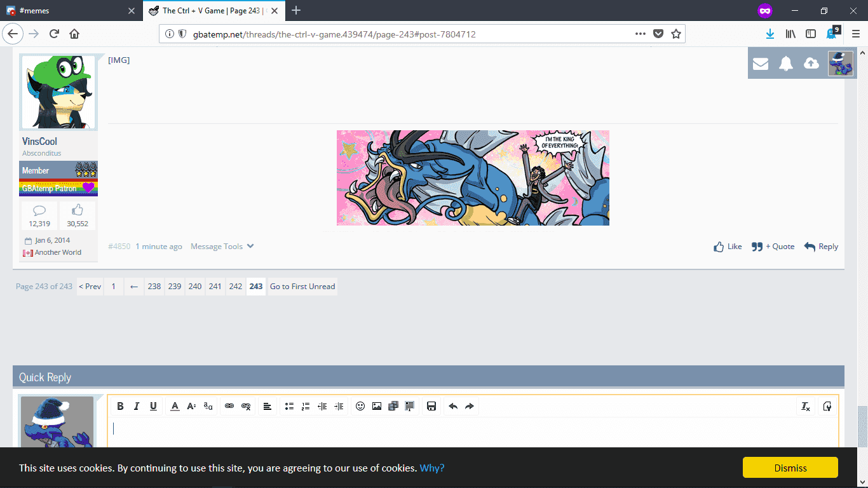The height and width of the screenshot is (488, 868).
Task: Insert a link in the editor
Action: point(229,407)
